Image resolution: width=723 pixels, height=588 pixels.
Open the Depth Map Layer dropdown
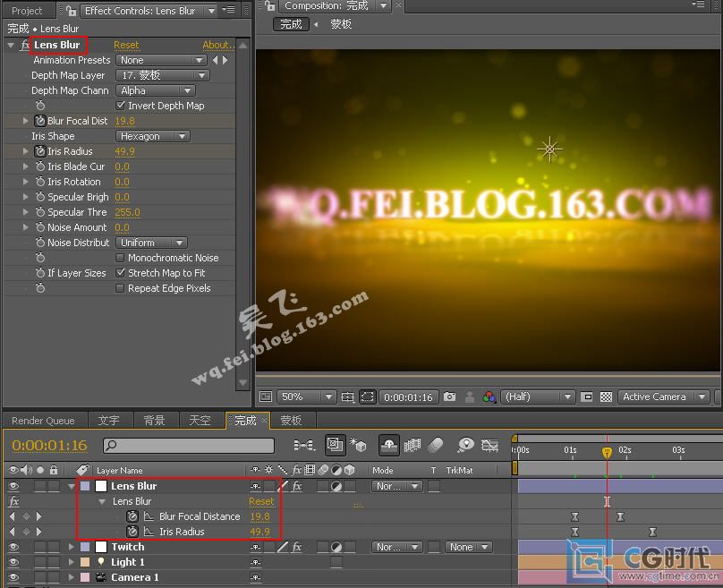tap(163, 75)
